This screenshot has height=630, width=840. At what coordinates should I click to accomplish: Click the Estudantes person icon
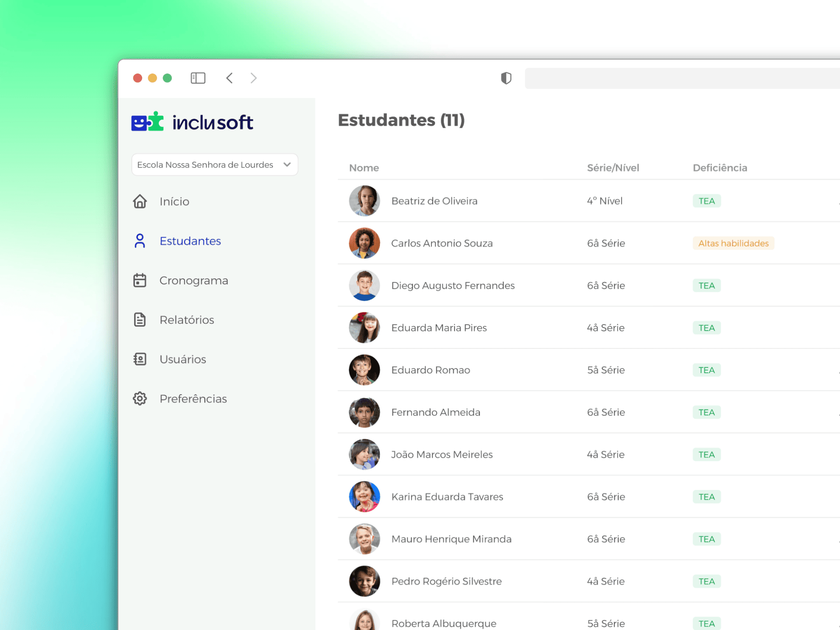click(x=140, y=241)
